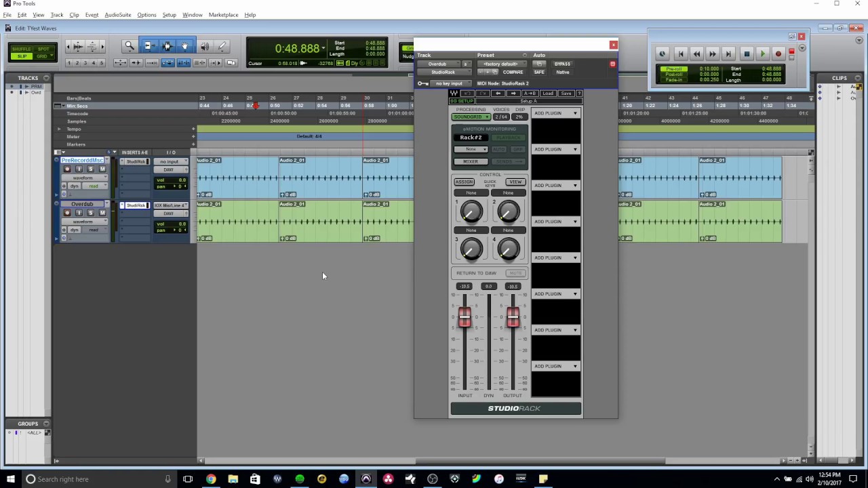Viewport: 868px width, 488px height.
Task: Click the MIXER button in StudioRack
Action: point(471,162)
